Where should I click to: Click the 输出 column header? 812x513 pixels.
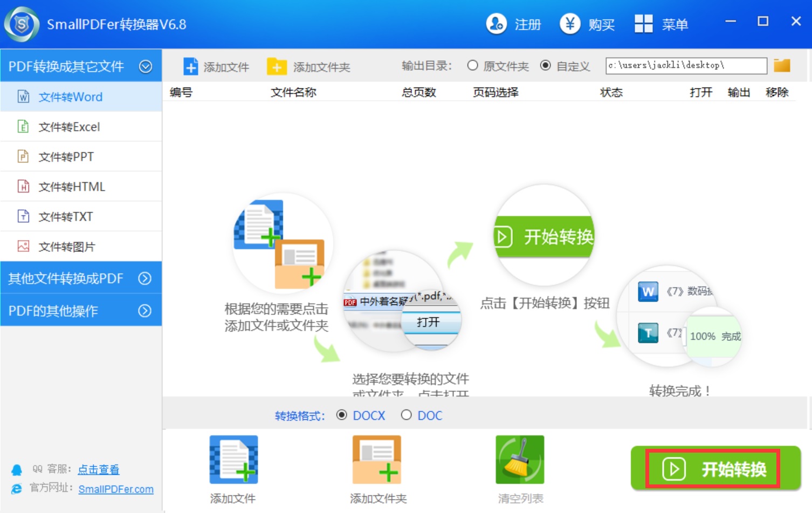coord(739,92)
